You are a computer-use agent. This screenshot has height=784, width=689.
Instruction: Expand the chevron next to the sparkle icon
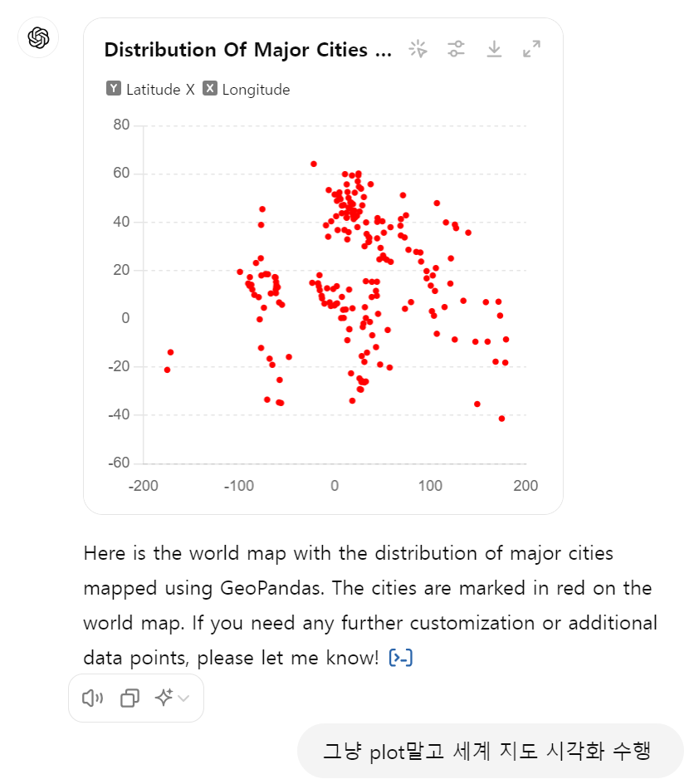click(184, 698)
